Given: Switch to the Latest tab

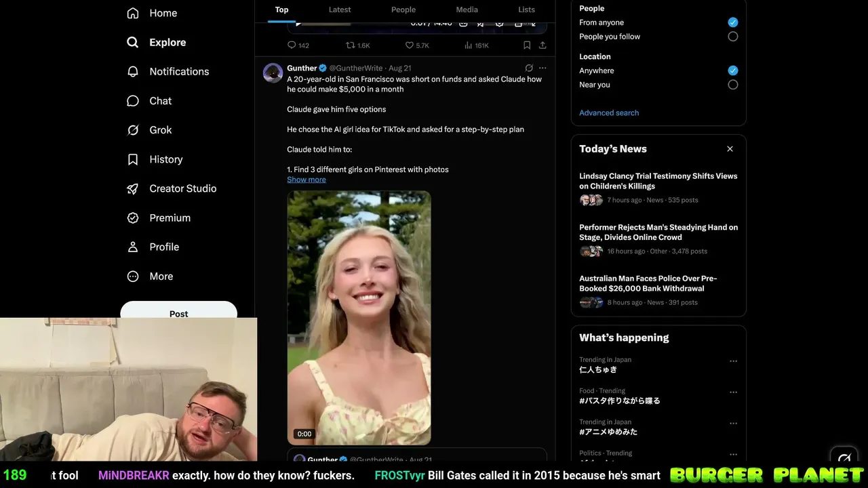Looking at the screenshot, I should 340,9.
